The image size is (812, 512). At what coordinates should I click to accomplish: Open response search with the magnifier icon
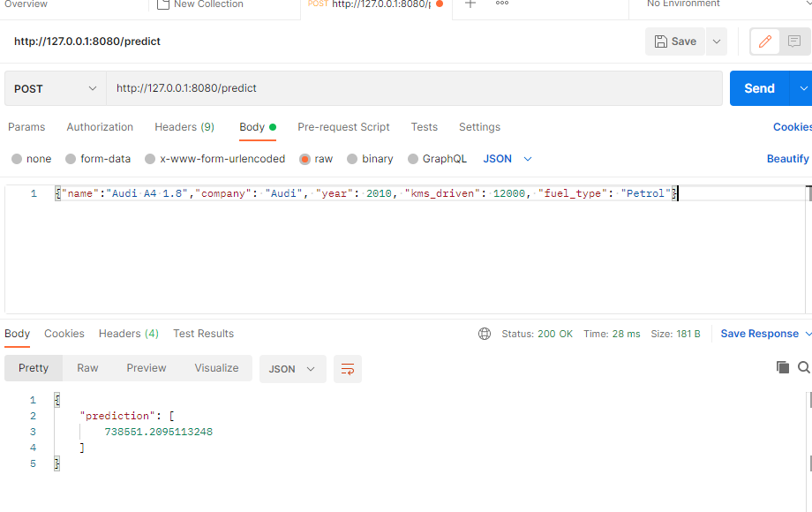coord(805,368)
